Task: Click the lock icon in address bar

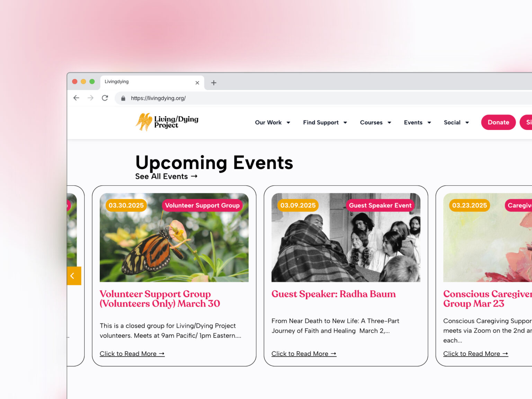Action: (x=123, y=98)
